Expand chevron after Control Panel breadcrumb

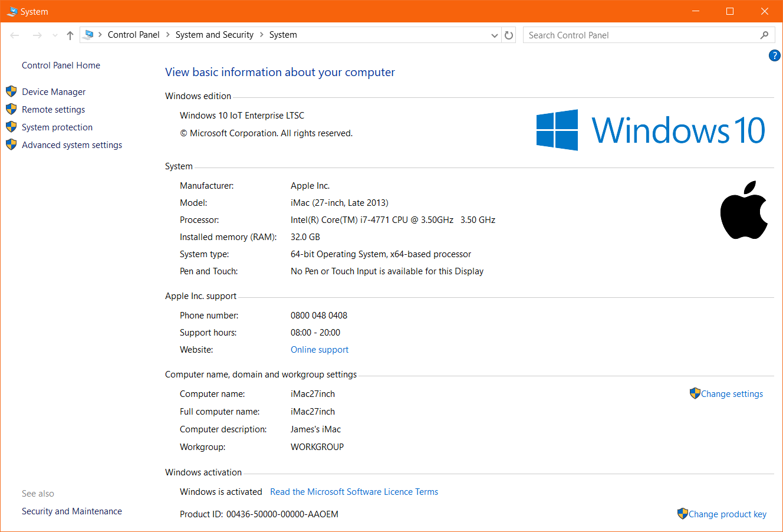168,35
